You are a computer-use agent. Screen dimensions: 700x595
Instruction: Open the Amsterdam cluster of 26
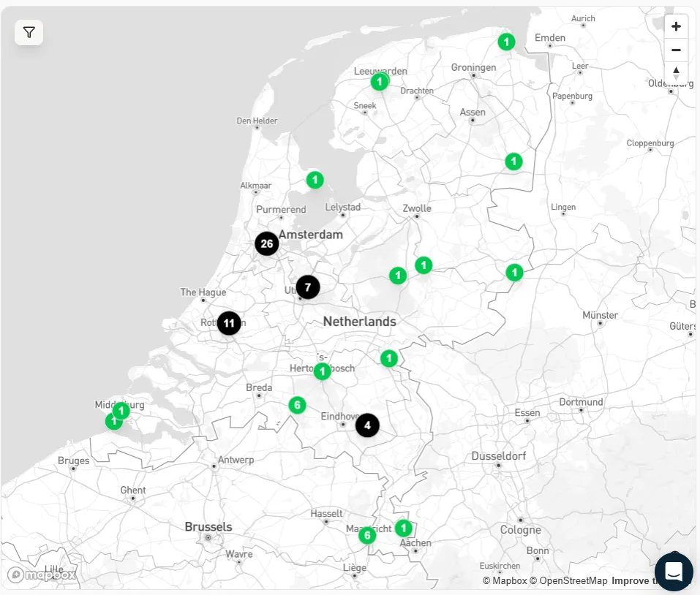click(267, 243)
